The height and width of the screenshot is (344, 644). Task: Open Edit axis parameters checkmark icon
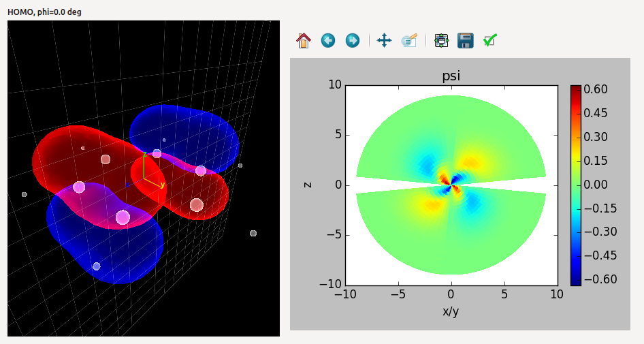pos(490,41)
